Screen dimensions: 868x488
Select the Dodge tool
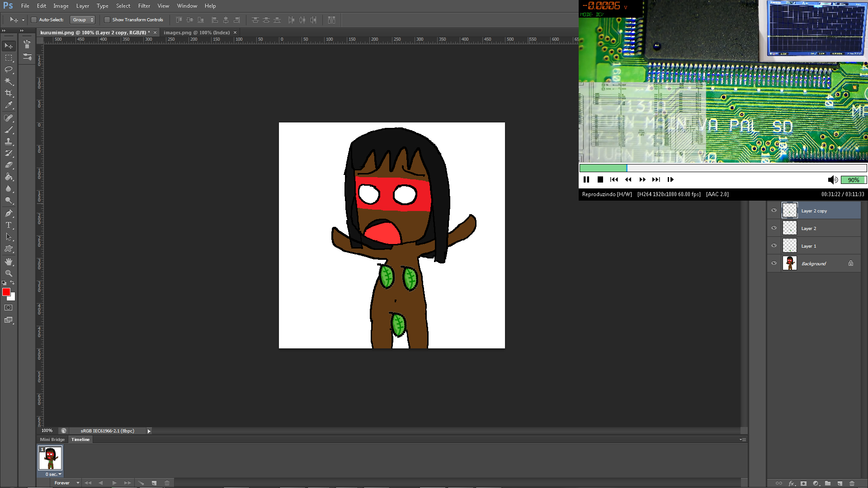pyautogui.click(x=9, y=200)
